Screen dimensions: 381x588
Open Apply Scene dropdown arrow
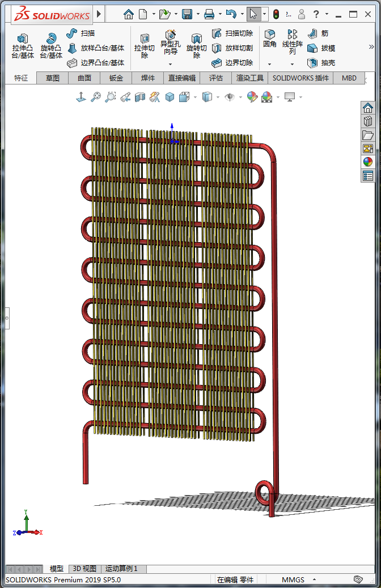(278, 98)
